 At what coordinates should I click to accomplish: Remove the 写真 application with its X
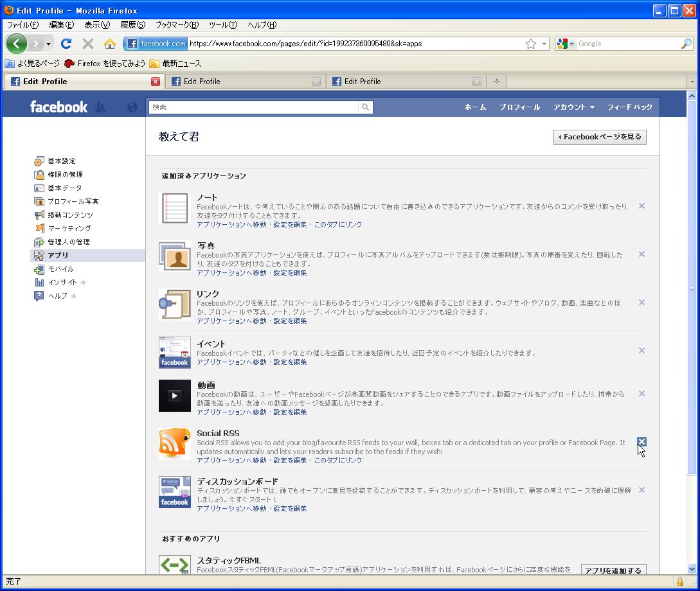coord(642,254)
